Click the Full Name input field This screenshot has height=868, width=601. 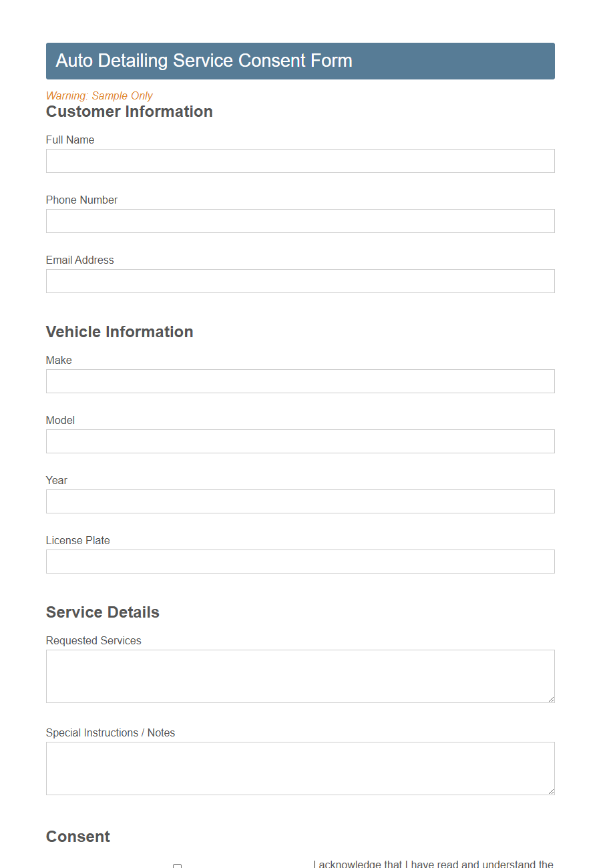tap(300, 161)
